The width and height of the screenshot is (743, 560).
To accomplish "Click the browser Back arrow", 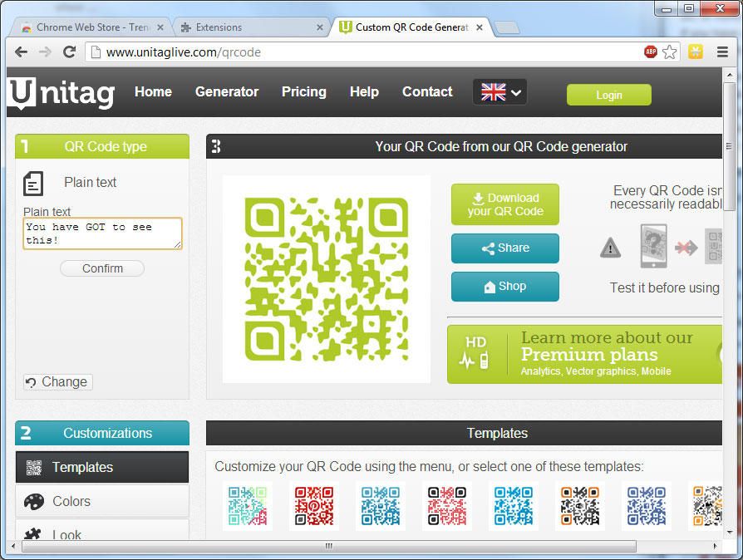I will click(x=21, y=52).
